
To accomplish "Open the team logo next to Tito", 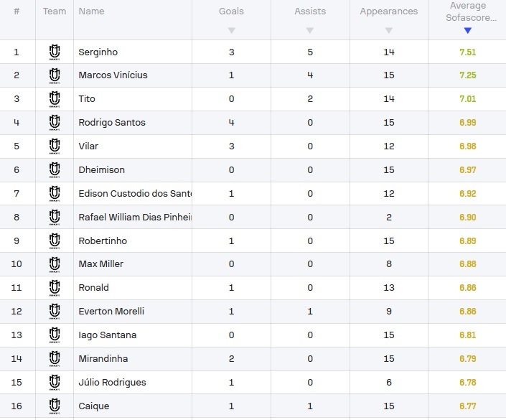I will pyautogui.click(x=55, y=99).
